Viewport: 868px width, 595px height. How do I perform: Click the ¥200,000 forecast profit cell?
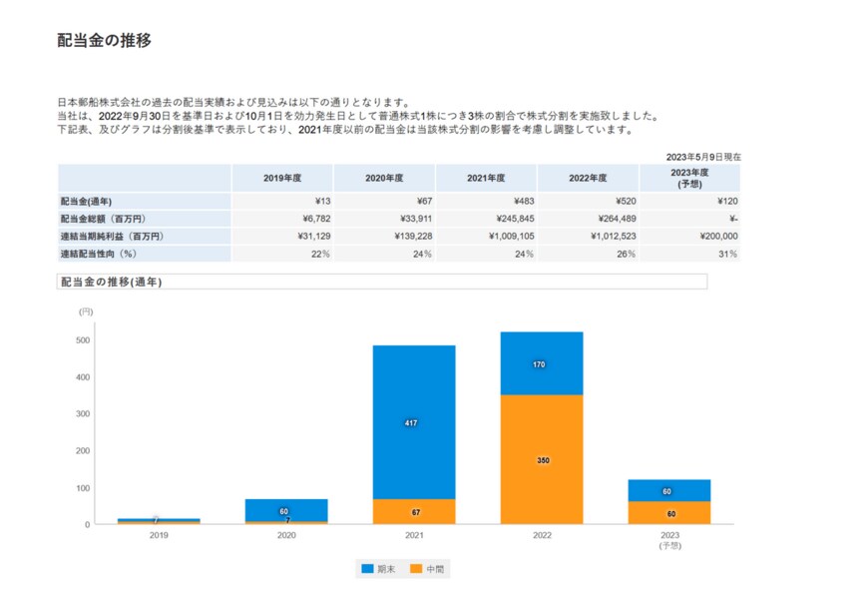click(x=720, y=237)
